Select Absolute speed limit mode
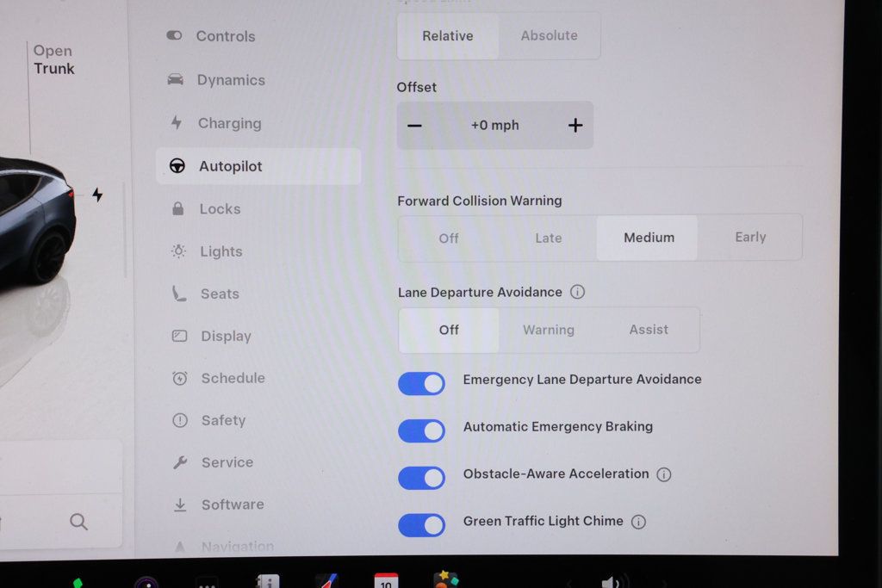882x588 pixels. [x=549, y=35]
